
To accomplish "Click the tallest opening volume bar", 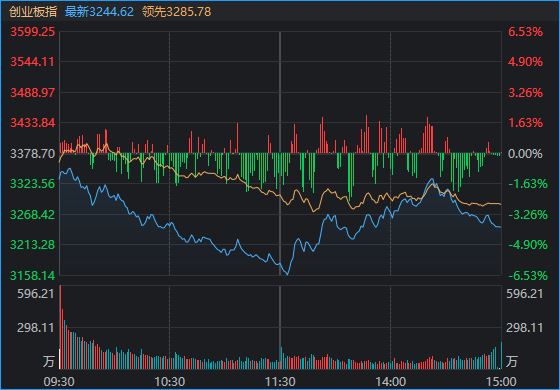I will (60, 327).
